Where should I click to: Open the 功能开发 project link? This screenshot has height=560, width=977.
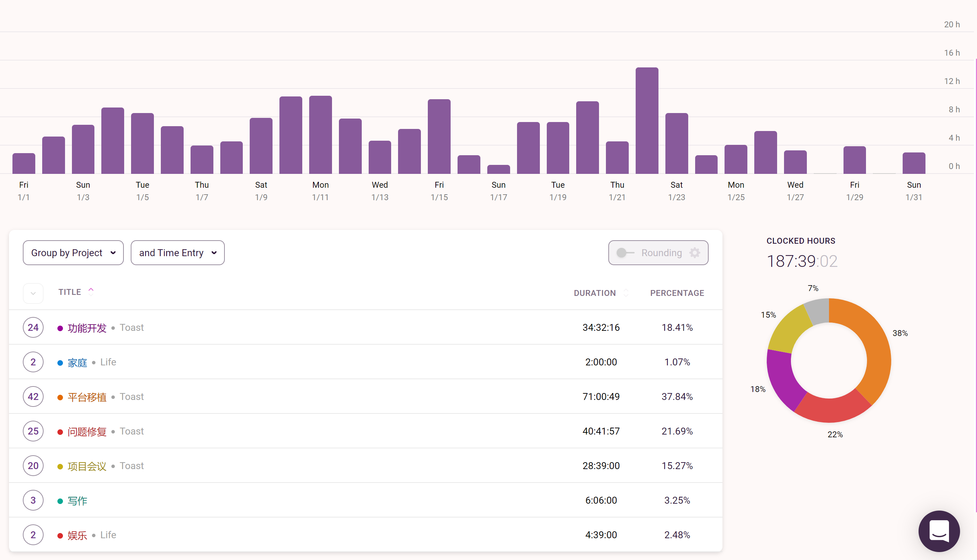click(87, 328)
